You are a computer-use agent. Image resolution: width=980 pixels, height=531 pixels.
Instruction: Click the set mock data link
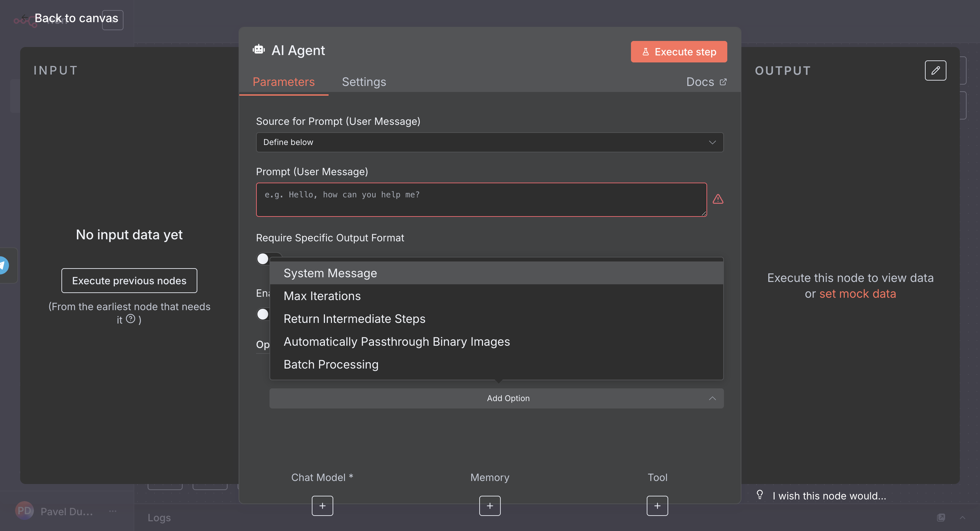pyautogui.click(x=857, y=294)
